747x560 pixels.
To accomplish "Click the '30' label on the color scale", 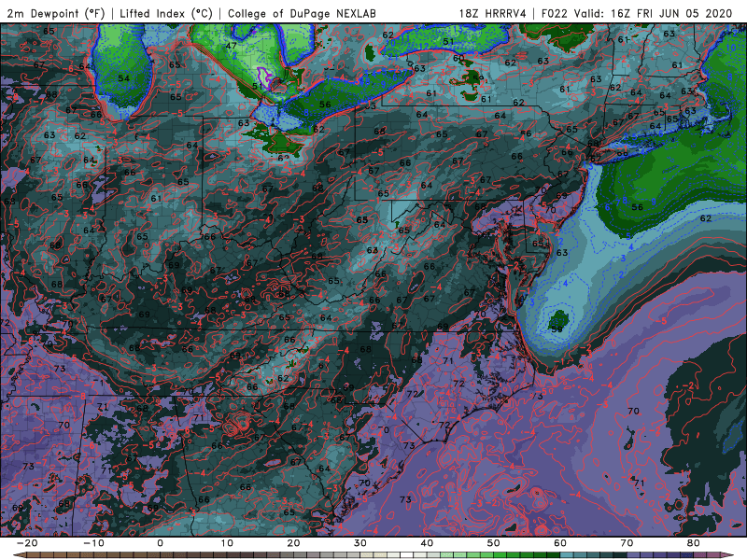I will (x=360, y=543).
